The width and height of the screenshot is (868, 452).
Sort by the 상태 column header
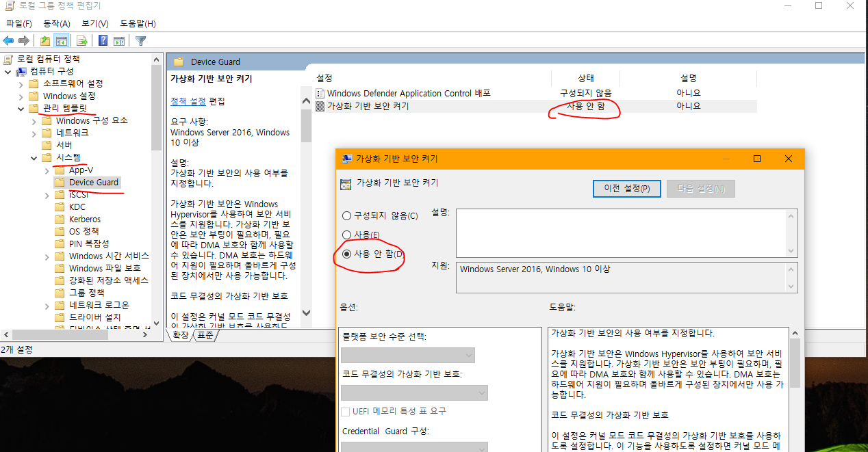coord(586,78)
